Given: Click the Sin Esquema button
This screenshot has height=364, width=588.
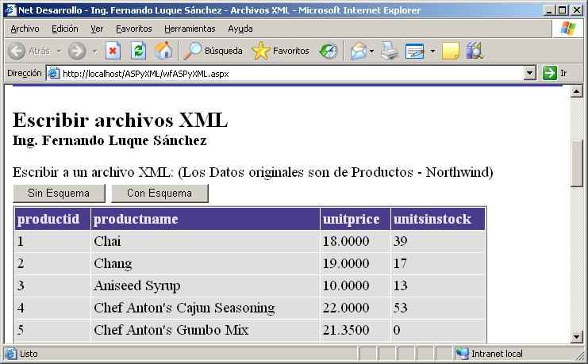Looking at the screenshot, I should [59, 193].
